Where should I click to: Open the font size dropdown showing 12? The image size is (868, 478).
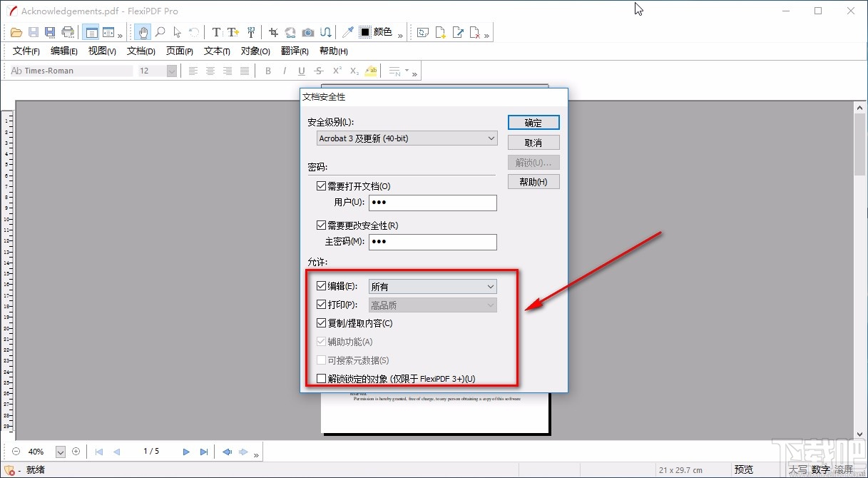[x=170, y=71]
